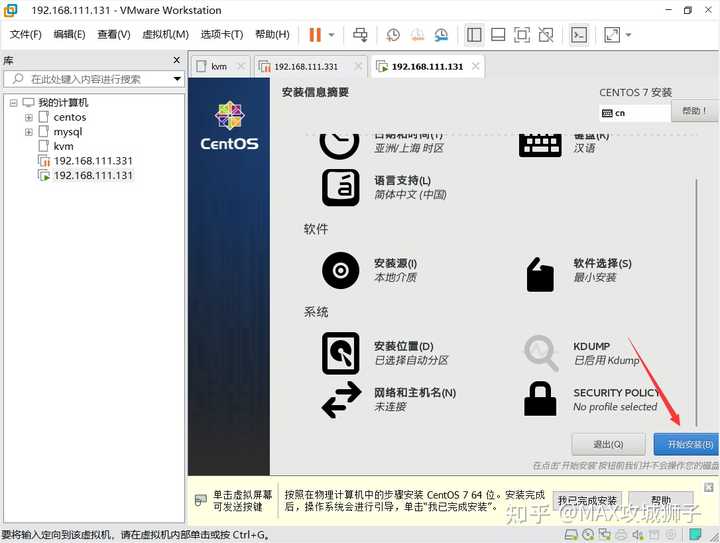Click the network adapter status icon
720x543 pixels.
pos(604,535)
